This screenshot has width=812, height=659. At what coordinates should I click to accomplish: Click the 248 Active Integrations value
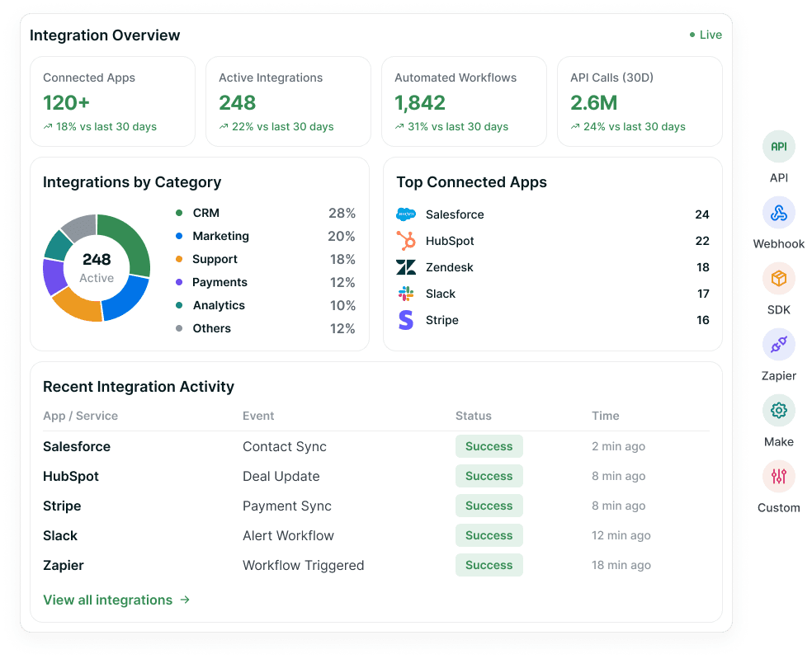237,102
